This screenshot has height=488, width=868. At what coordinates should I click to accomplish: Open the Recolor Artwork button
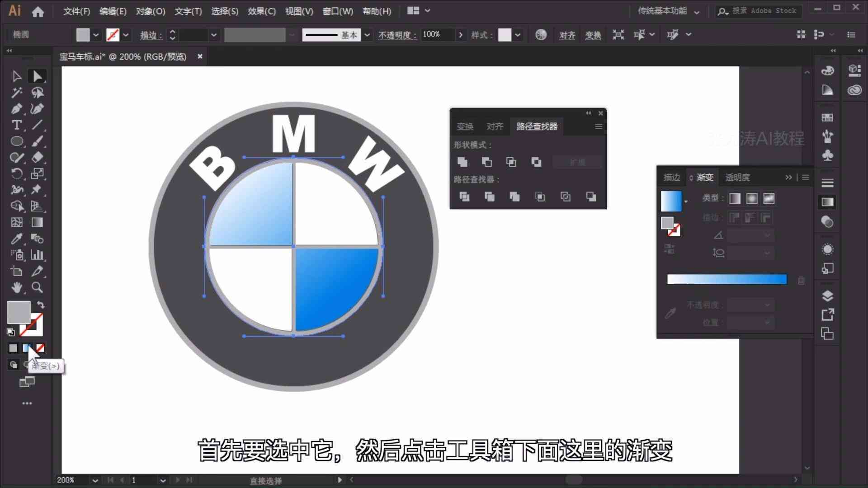(541, 35)
